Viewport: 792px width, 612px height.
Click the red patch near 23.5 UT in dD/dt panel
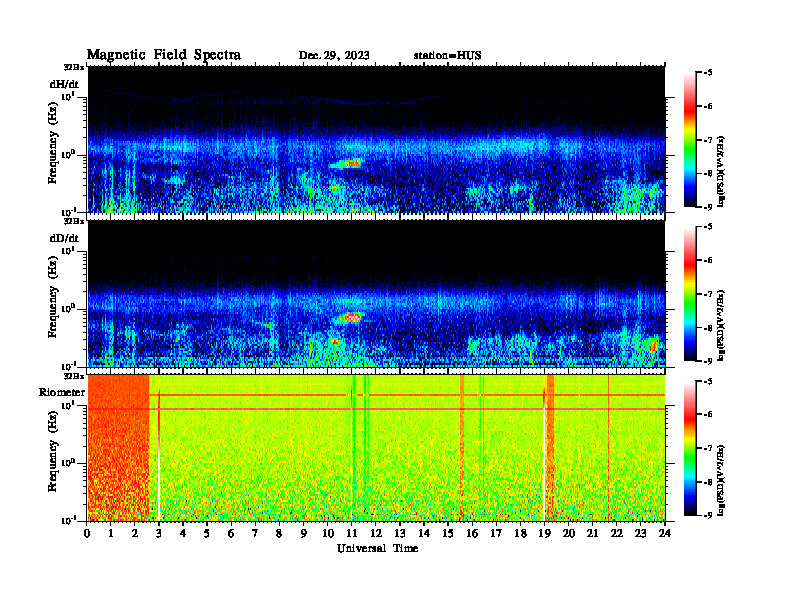pyautogui.click(x=653, y=349)
